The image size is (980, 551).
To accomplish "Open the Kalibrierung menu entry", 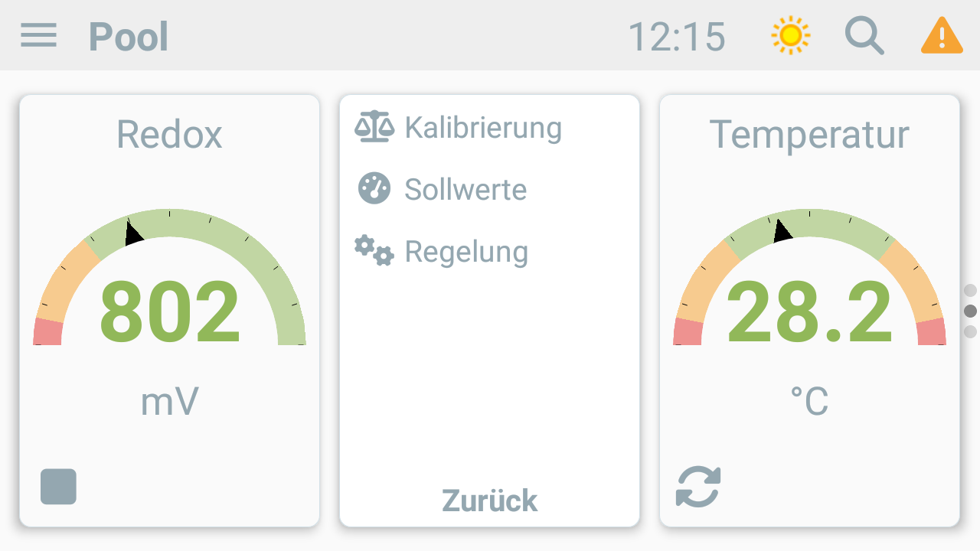I will [x=483, y=127].
